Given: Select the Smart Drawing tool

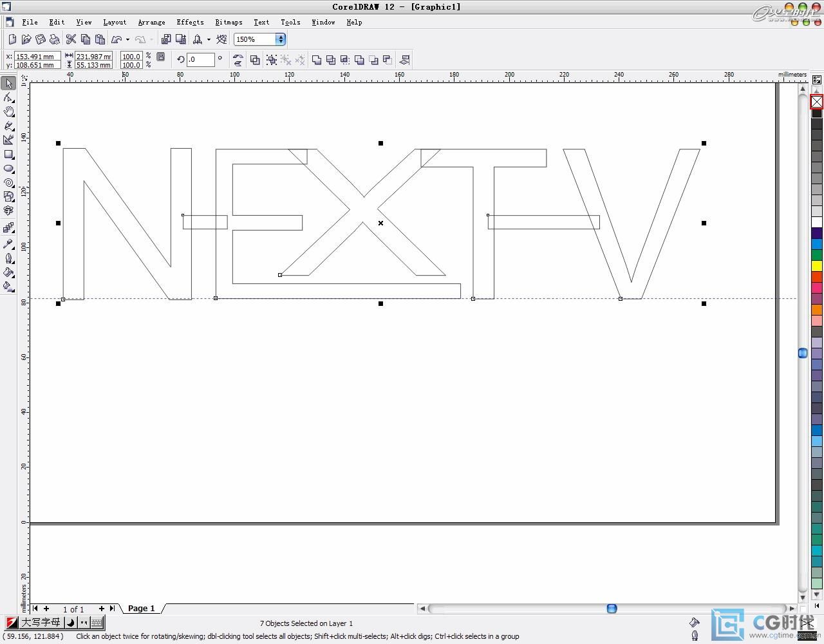Looking at the screenshot, I should click(9, 140).
